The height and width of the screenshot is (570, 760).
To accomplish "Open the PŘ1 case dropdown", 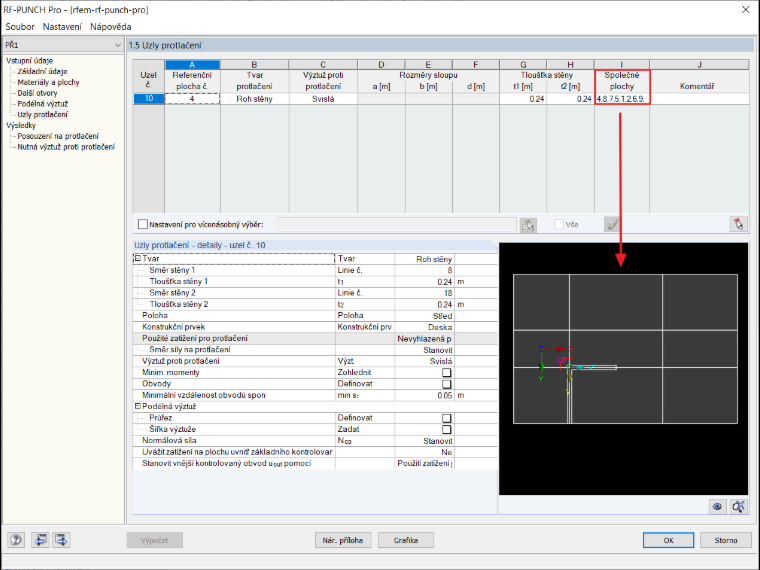I will 63,45.
